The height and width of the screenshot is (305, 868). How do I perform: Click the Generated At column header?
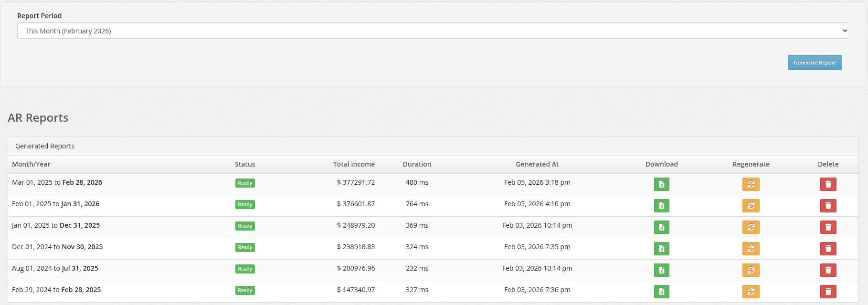537,164
